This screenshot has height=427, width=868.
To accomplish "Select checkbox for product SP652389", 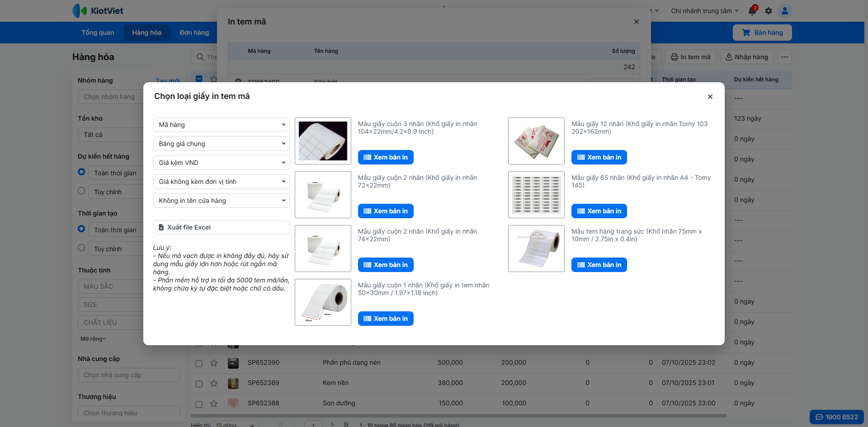I will 199,384.
